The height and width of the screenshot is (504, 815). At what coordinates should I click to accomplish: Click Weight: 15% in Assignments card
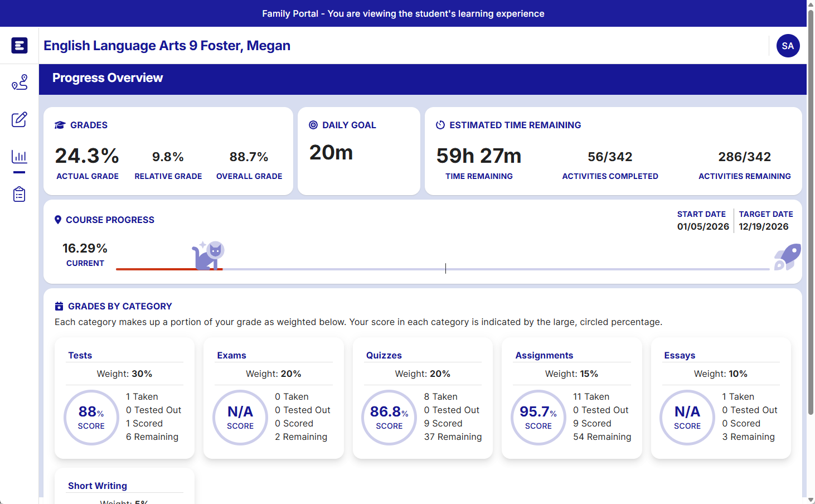click(571, 374)
